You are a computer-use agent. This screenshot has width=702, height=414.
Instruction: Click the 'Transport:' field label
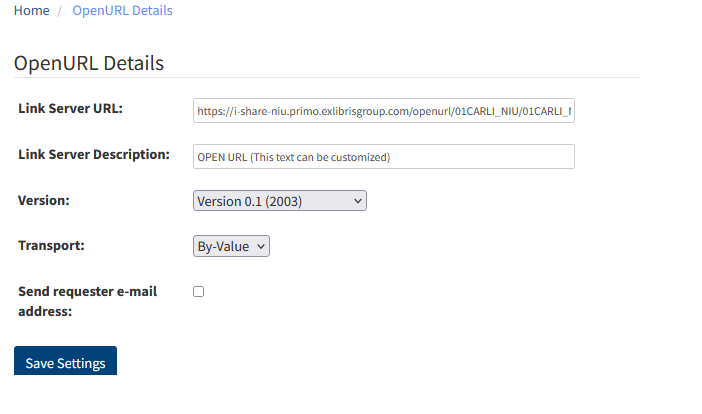[51, 245]
